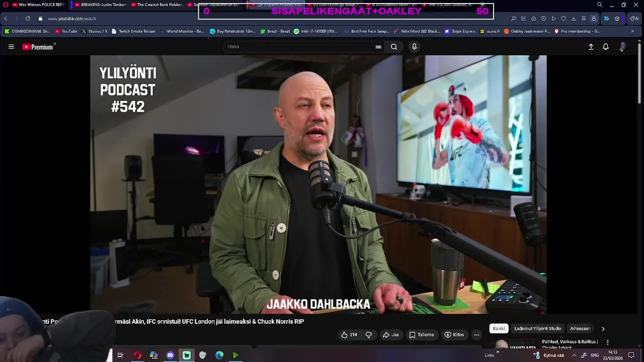
Task: Open browser downloads icon
Action: pyautogui.click(x=574, y=19)
